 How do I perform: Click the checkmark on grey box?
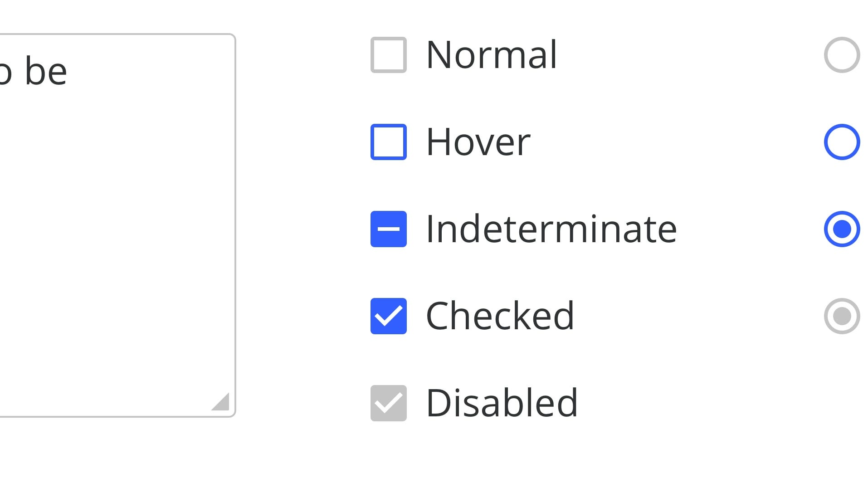click(389, 403)
